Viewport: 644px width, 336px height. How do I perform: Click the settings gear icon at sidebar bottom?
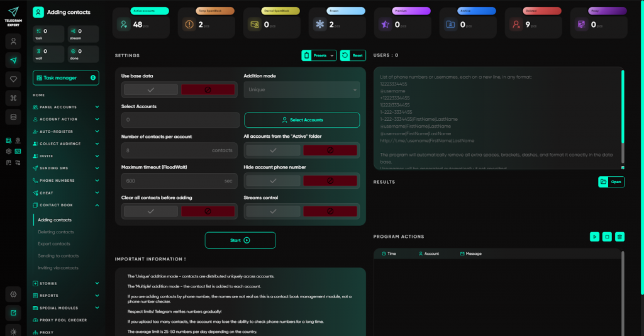[14, 294]
